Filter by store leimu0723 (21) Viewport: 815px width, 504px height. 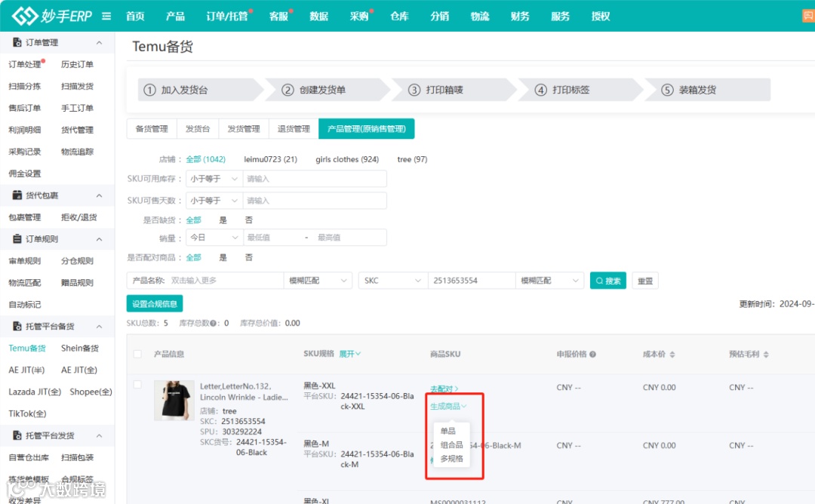pyautogui.click(x=270, y=159)
